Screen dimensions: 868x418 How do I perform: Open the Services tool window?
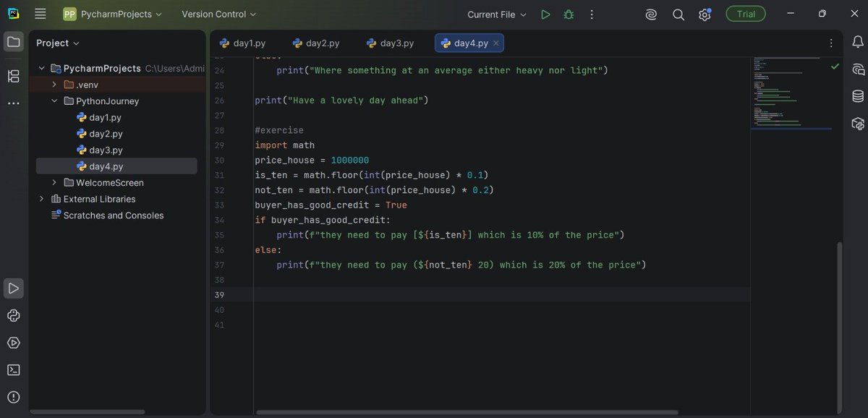click(13, 343)
